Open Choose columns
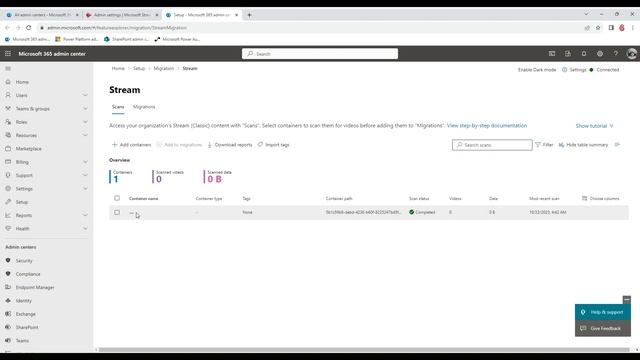 (600, 198)
